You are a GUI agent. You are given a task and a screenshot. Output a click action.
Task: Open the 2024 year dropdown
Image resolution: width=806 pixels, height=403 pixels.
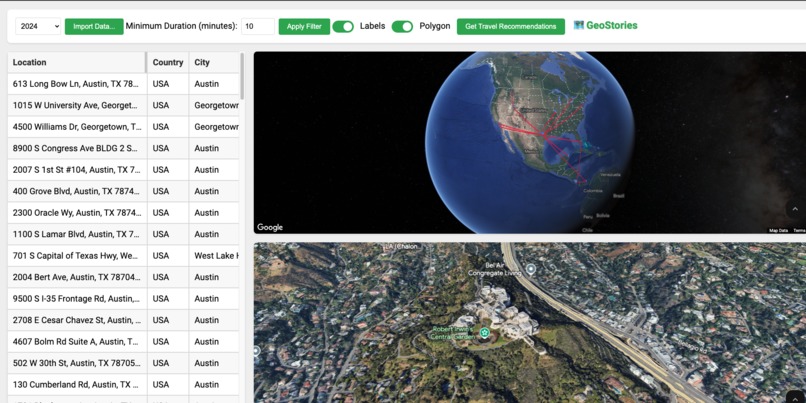[38, 26]
